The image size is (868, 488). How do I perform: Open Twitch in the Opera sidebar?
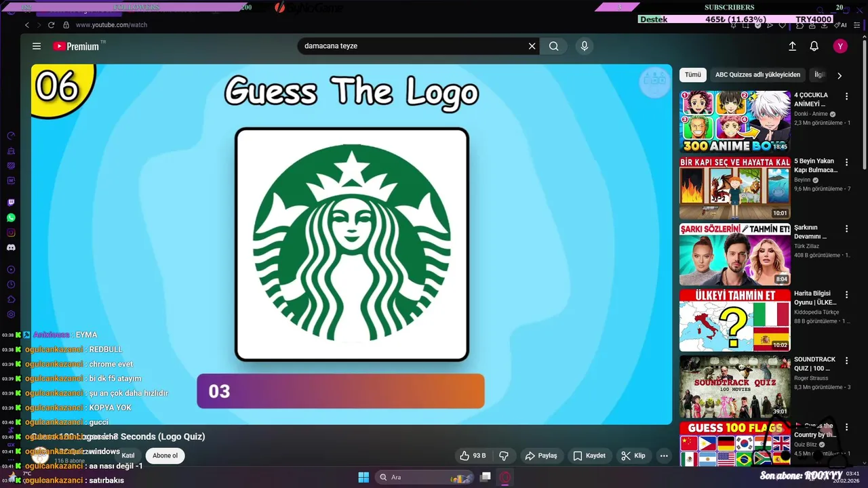tap(11, 203)
